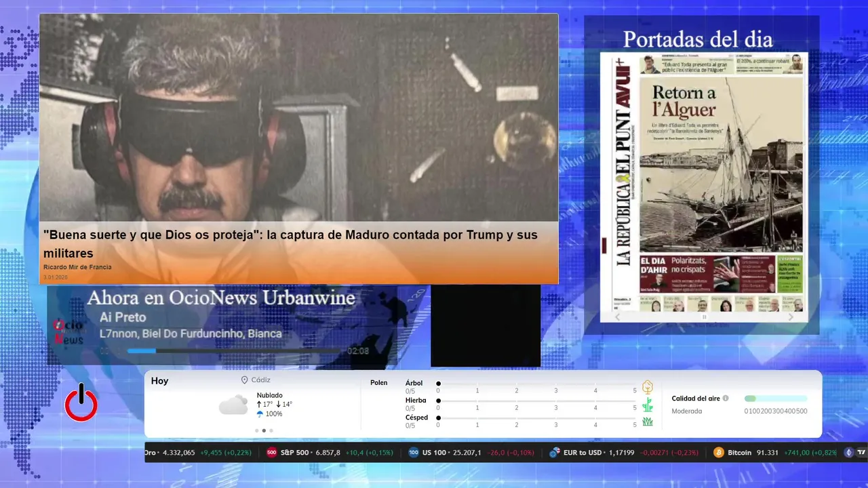This screenshot has height=488, width=868.
Task: Click the rain umbrella icon beside 100%
Action: (260, 414)
